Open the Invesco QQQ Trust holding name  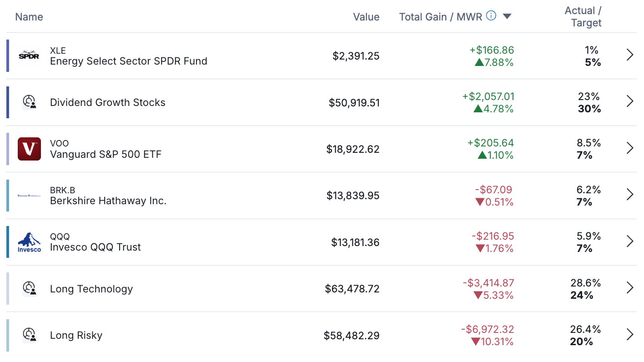coord(96,247)
